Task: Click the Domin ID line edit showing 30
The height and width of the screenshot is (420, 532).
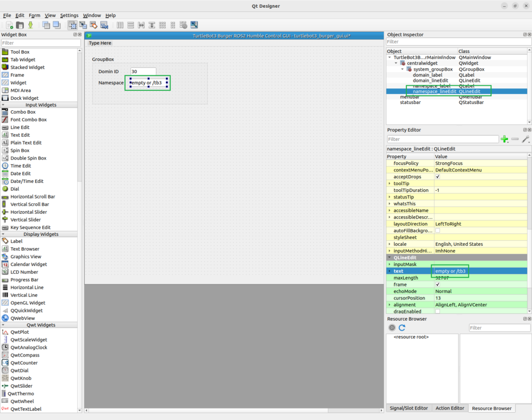Action: (x=143, y=71)
